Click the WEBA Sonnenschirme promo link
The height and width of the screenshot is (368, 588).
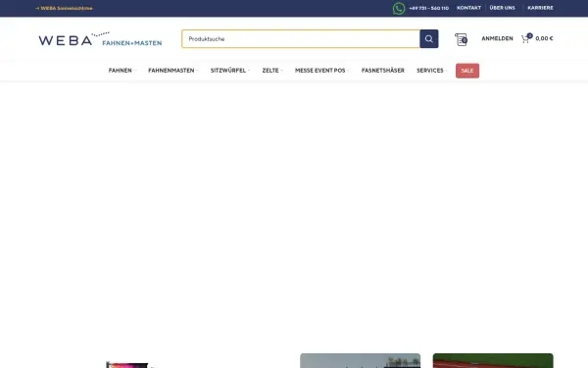click(x=64, y=8)
